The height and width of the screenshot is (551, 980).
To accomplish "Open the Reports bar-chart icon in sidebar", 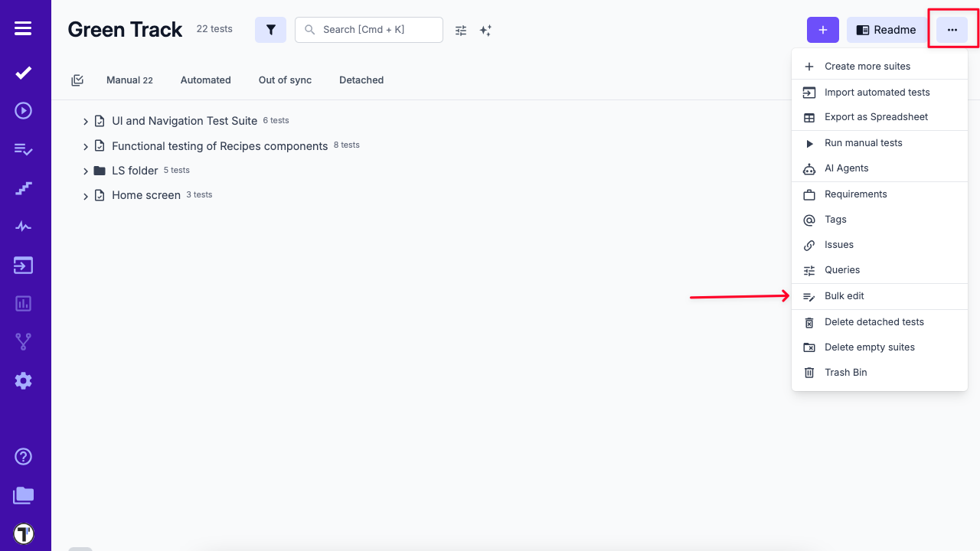I will tap(23, 303).
